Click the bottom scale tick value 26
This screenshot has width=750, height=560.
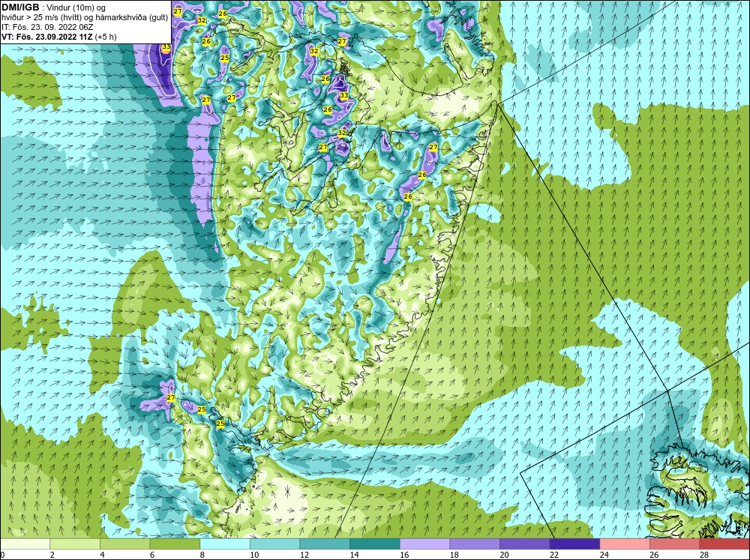654,555
